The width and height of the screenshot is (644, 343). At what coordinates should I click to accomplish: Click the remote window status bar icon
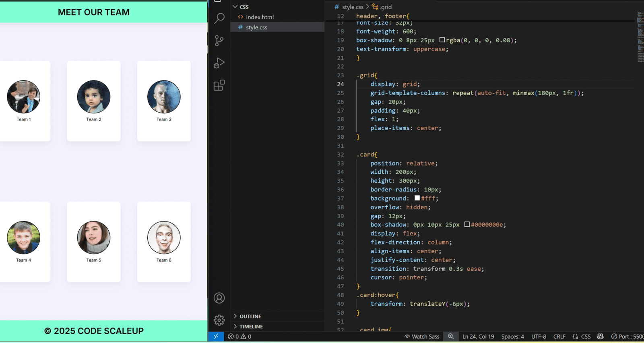point(216,337)
